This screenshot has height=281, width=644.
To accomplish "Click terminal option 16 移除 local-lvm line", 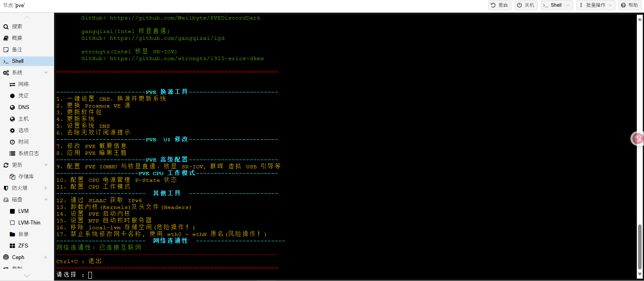I will (126, 227).
